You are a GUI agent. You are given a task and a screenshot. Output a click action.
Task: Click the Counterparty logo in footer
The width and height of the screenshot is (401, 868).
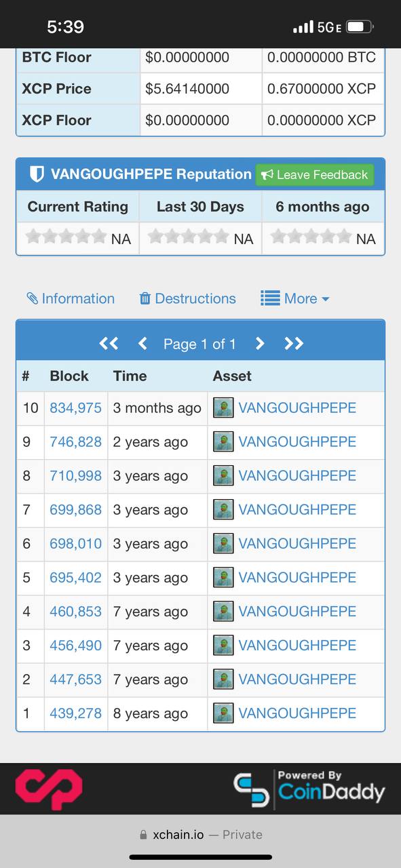(49, 789)
